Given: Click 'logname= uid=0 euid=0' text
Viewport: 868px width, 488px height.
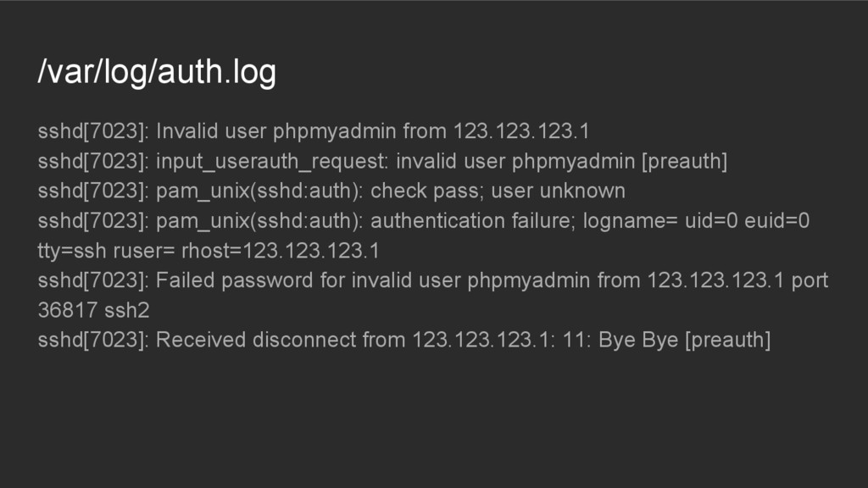Looking at the screenshot, I should [697, 221].
